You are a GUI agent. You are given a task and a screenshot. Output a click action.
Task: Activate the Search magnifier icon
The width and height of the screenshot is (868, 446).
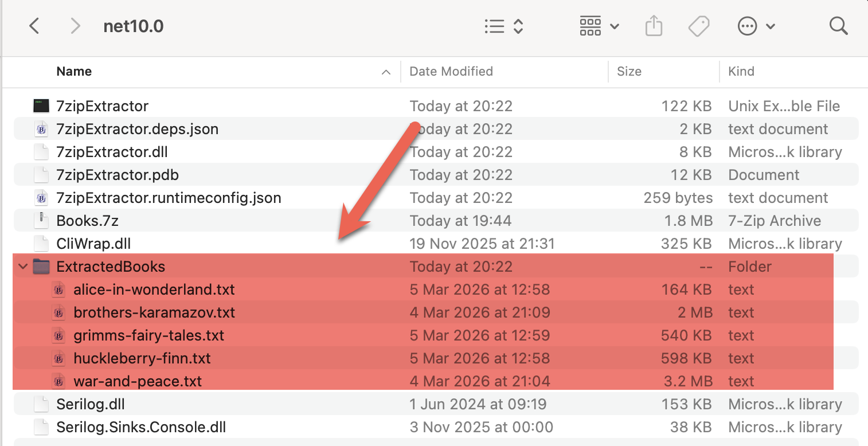[x=838, y=25]
